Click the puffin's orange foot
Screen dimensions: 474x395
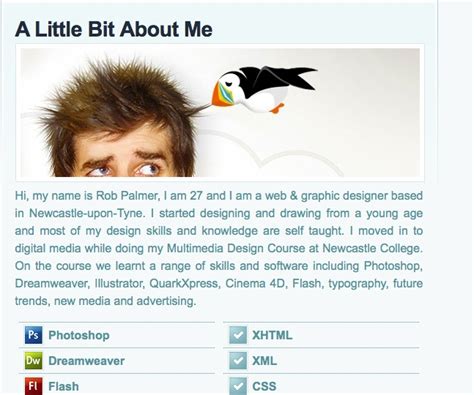(277, 108)
